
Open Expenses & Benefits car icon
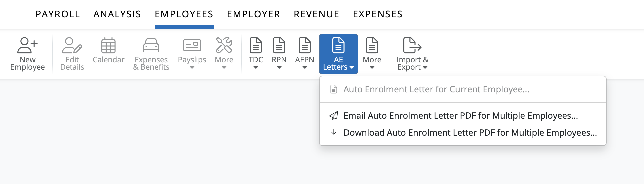pyautogui.click(x=151, y=46)
